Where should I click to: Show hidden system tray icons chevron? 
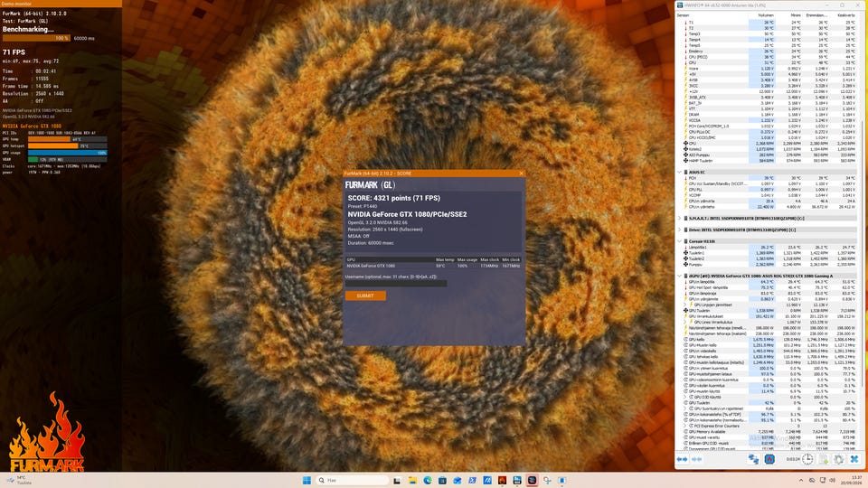800,480
